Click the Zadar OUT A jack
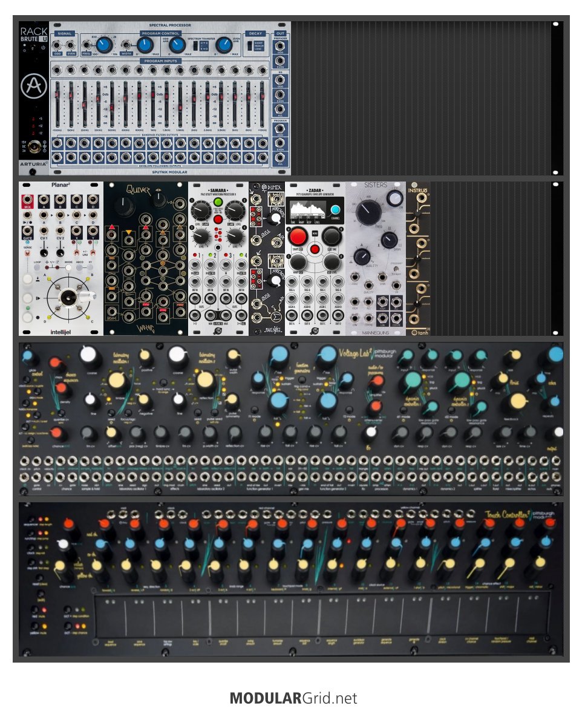The height and width of the screenshot is (711, 588). [x=292, y=315]
